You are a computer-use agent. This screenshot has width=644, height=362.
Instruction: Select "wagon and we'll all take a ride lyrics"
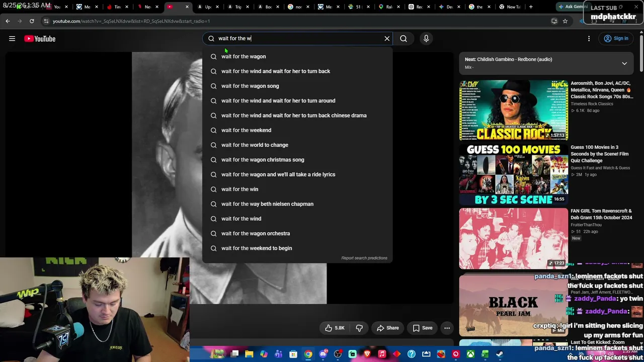(x=297, y=174)
